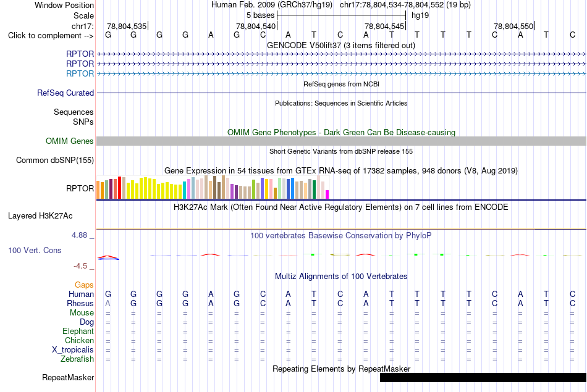Click the 'chr17:78,804,534-78,804,552 (19 bp)' position text
This screenshot has height=392, width=587.
point(405,5)
